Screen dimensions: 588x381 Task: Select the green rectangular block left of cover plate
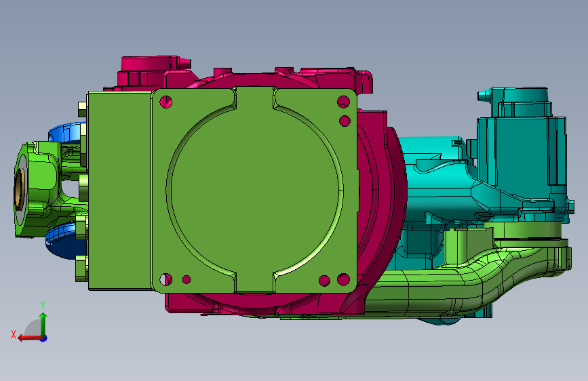point(119,190)
